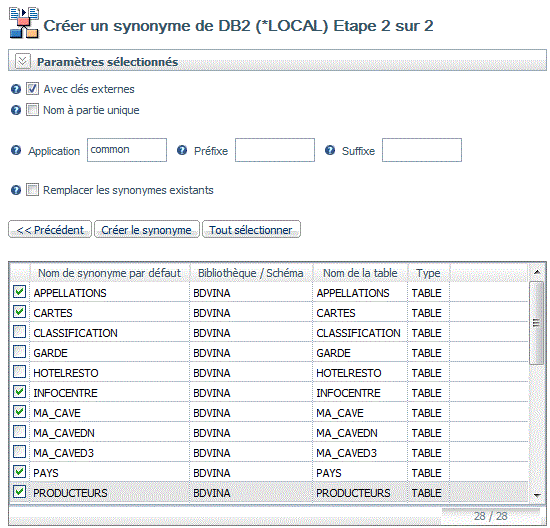Click the Préfixe input field
Image resolution: width=550 pixels, height=528 pixels.
275,150
